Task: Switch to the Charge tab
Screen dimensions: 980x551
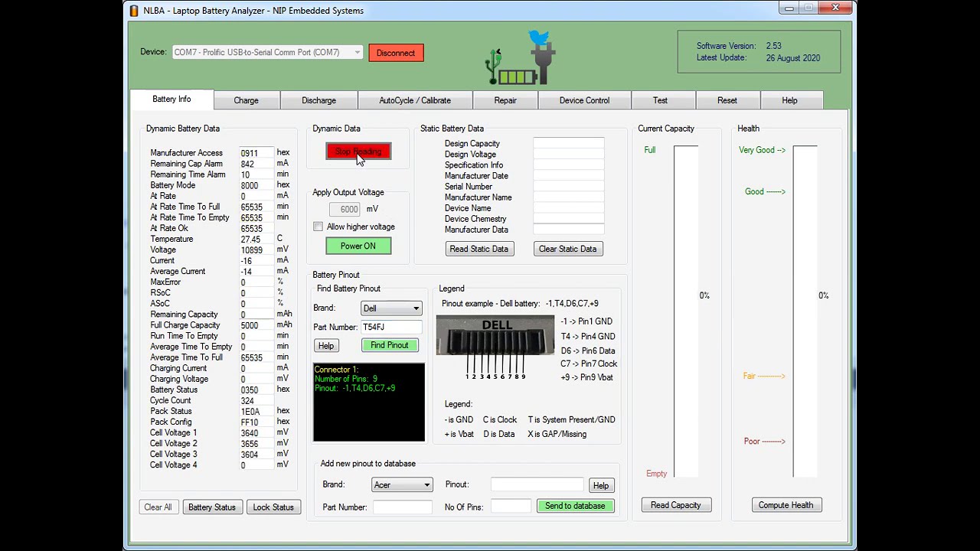Action: 246,100
